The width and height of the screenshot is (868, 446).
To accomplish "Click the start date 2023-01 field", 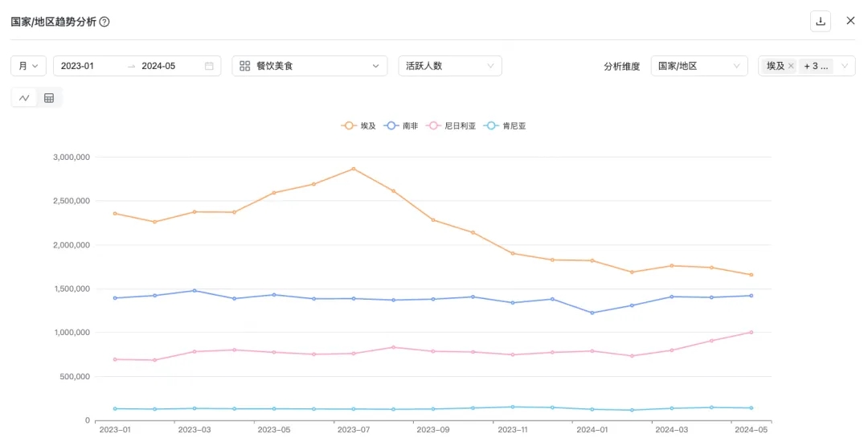I will [x=88, y=66].
